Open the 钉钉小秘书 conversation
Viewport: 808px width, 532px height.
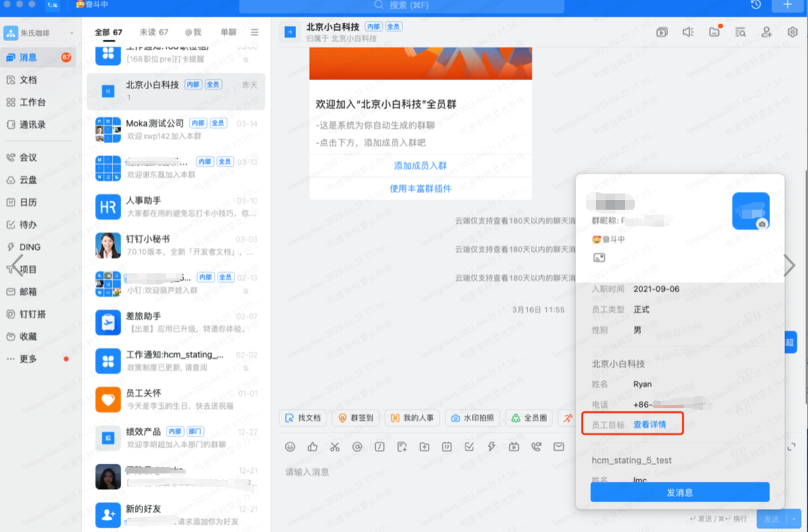(176, 245)
